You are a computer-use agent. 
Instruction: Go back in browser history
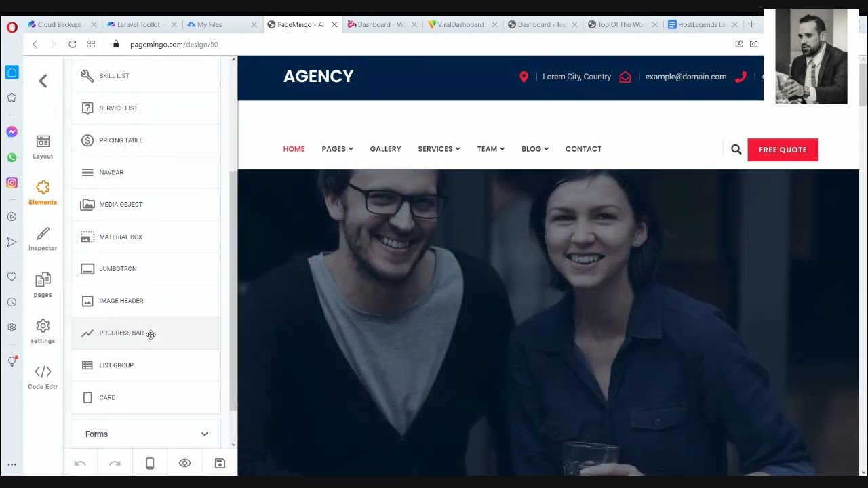(35, 44)
